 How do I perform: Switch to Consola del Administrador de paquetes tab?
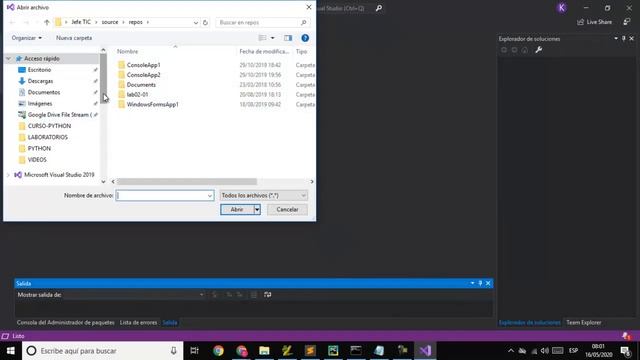66,322
